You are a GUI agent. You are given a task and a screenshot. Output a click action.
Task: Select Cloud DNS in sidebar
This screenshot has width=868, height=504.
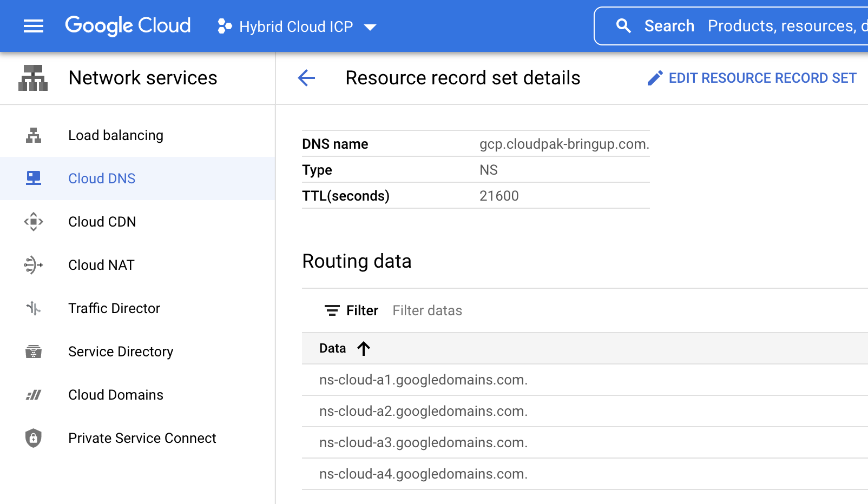click(x=137, y=178)
